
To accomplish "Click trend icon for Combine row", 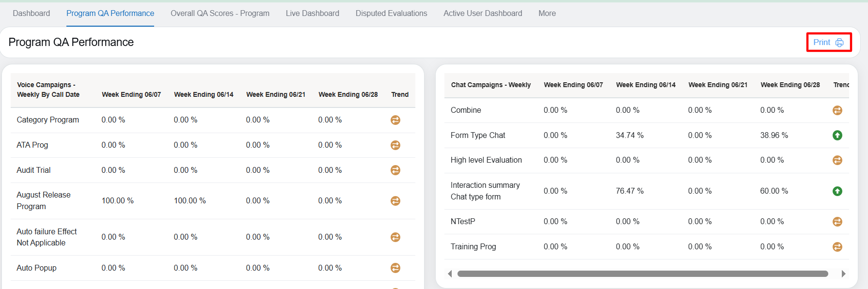I will (x=837, y=110).
